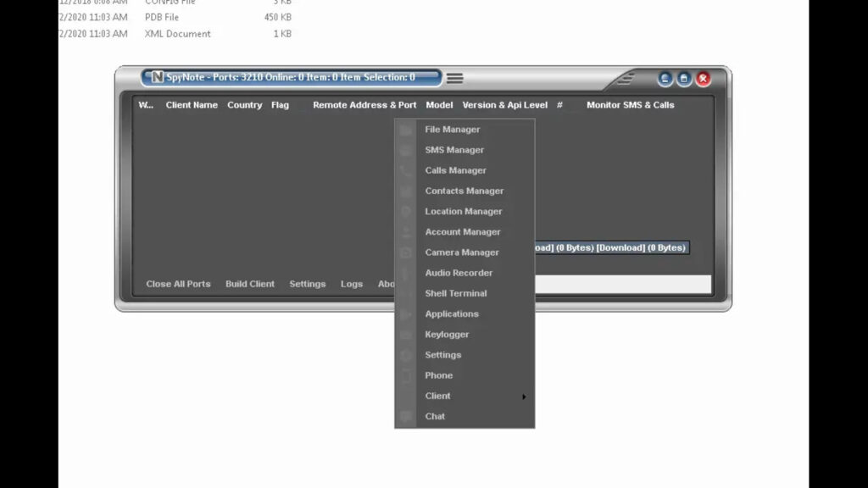
Task: Click Account Manager menu entry
Action: [x=465, y=232]
